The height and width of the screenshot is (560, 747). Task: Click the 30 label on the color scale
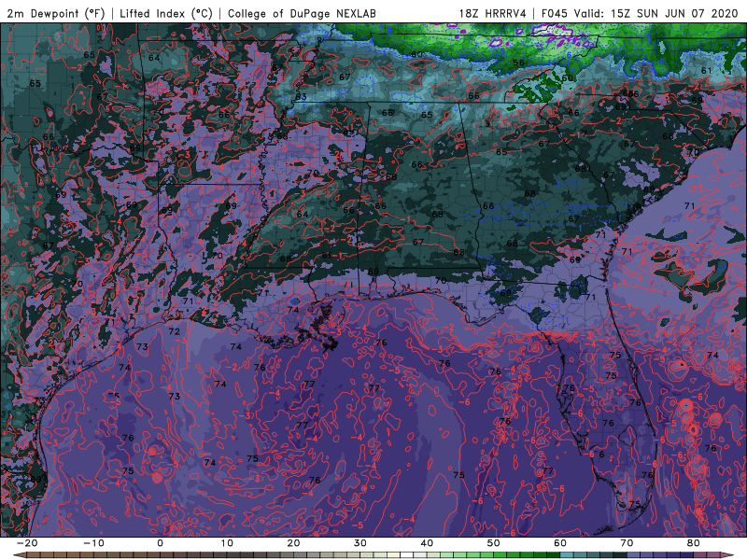click(360, 543)
